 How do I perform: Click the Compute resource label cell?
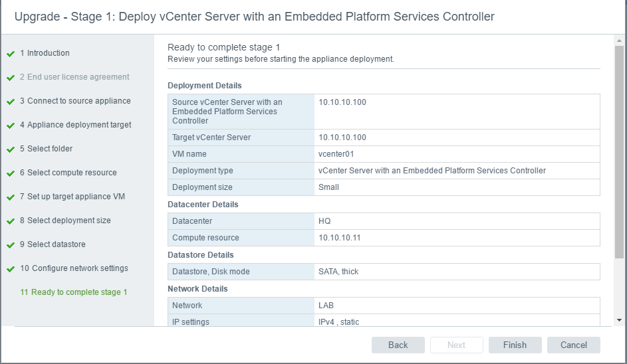pyautogui.click(x=241, y=238)
